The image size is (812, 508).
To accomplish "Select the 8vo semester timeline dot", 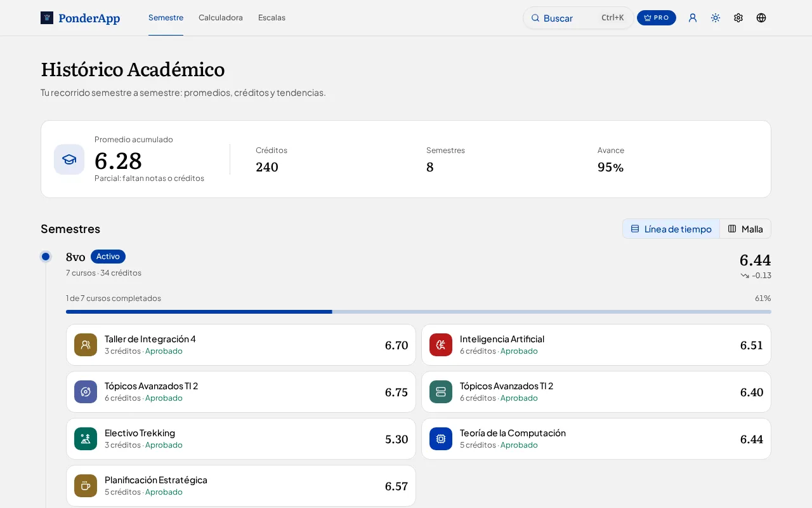I will pos(46,257).
